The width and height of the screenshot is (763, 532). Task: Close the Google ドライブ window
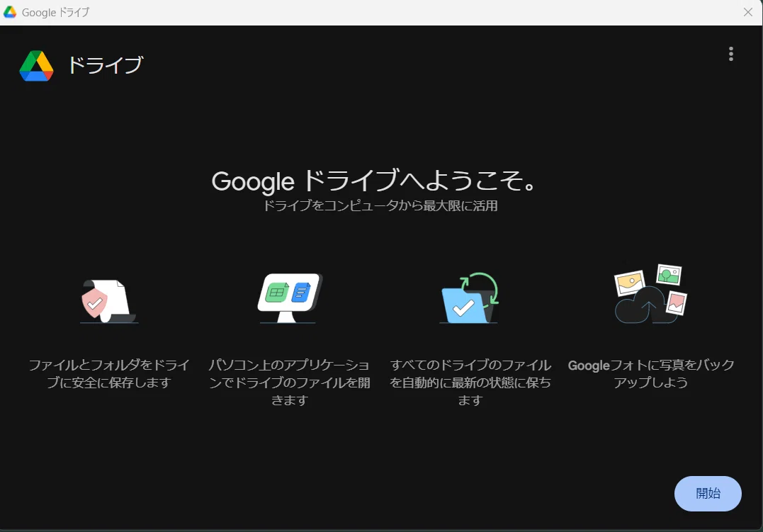pyautogui.click(x=748, y=12)
